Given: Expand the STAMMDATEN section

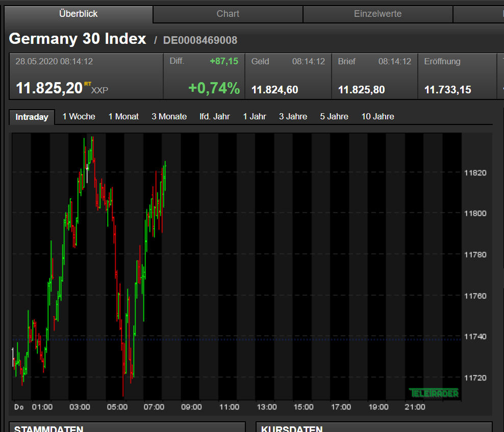Looking at the screenshot, I should click(x=47, y=429).
